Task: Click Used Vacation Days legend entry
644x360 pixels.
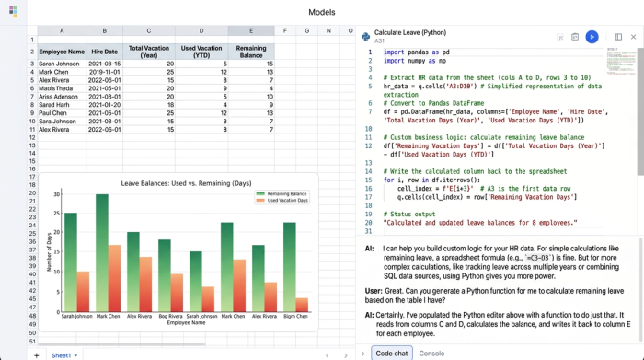Action: click(282, 200)
